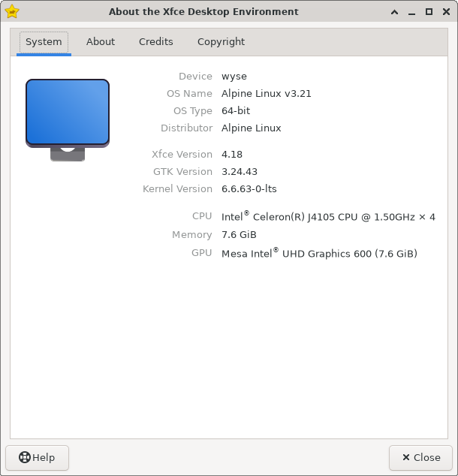Screen dimensions: 458x476
Task: Select the '64-bit' OS type value
Action: pyautogui.click(x=236, y=111)
